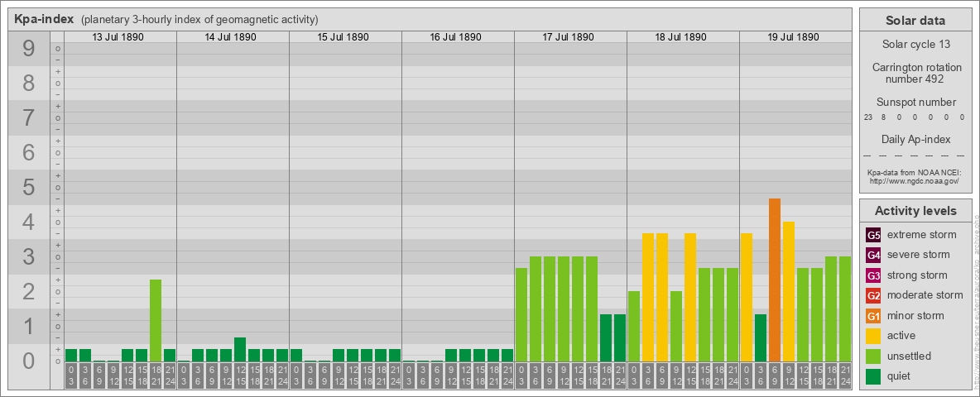The image size is (980, 397).
Task: Click the 'quiet' legend label
Action: pos(900,376)
